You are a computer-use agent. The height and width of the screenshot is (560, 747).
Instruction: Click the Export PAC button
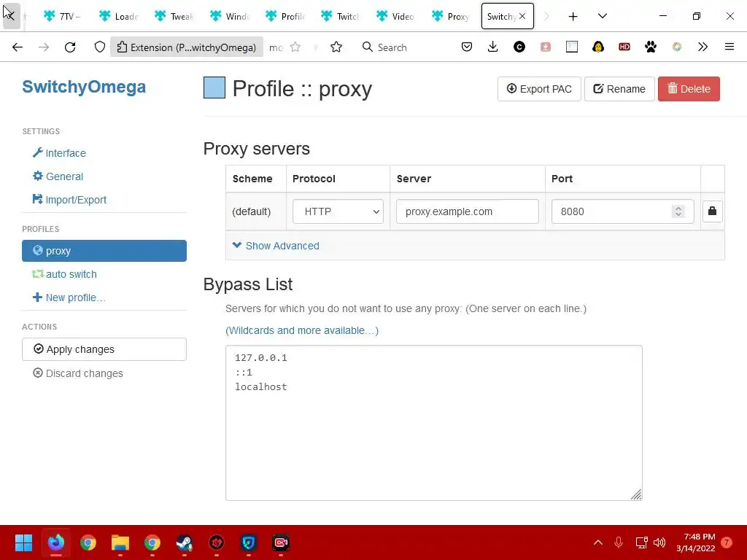point(539,89)
